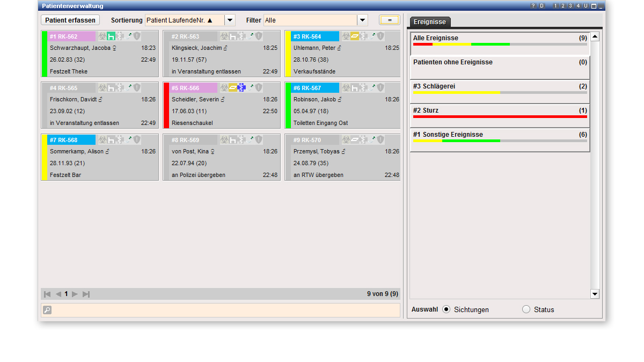Switch to workspace 1 in title bar
Viewport: 644px width, 362px height.
[555, 6]
